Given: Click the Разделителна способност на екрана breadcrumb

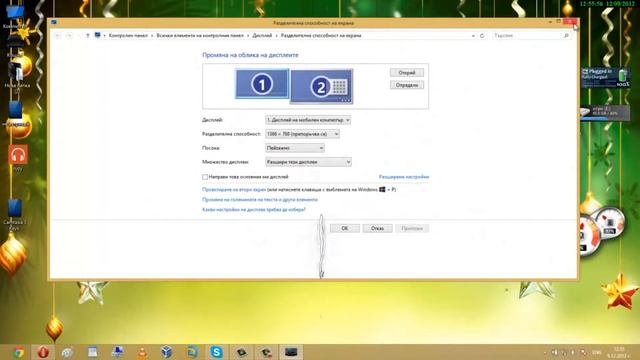Looking at the screenshot, I should click(321, 36).
